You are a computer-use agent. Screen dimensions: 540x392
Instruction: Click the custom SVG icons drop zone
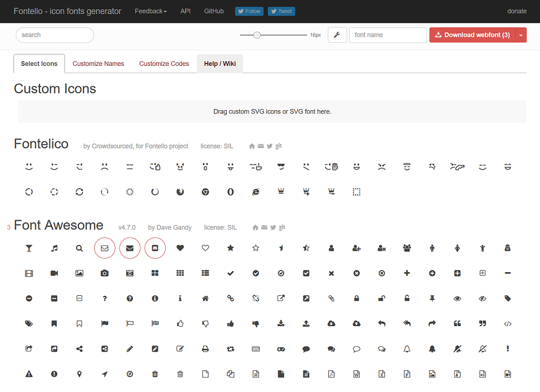[x=272, y=112]
